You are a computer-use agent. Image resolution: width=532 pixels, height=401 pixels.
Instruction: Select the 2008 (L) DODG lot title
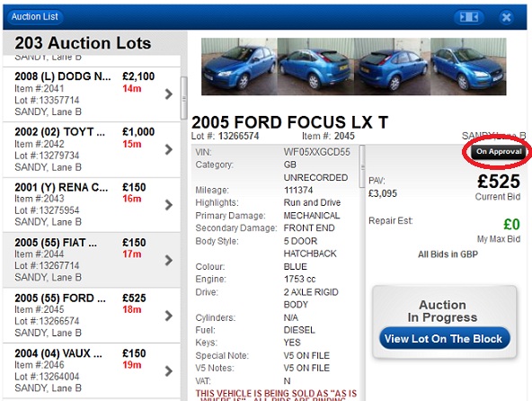pyautogui.click(x=62, y=76)
